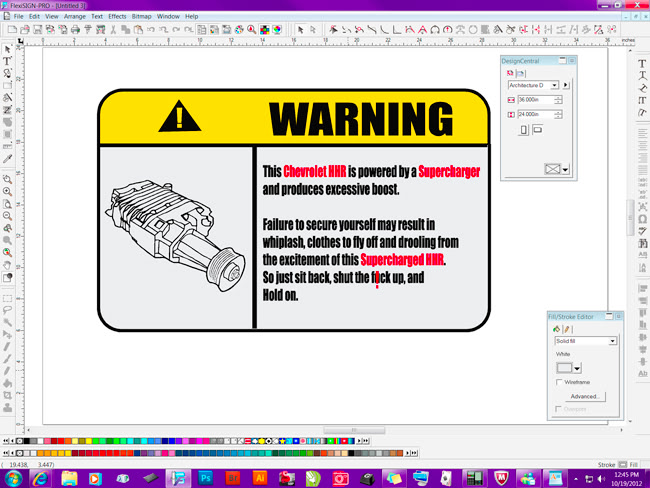Click the width stepper next to 36.000in
The height and width of the screenshot is (488, 650).
[558, 100]
